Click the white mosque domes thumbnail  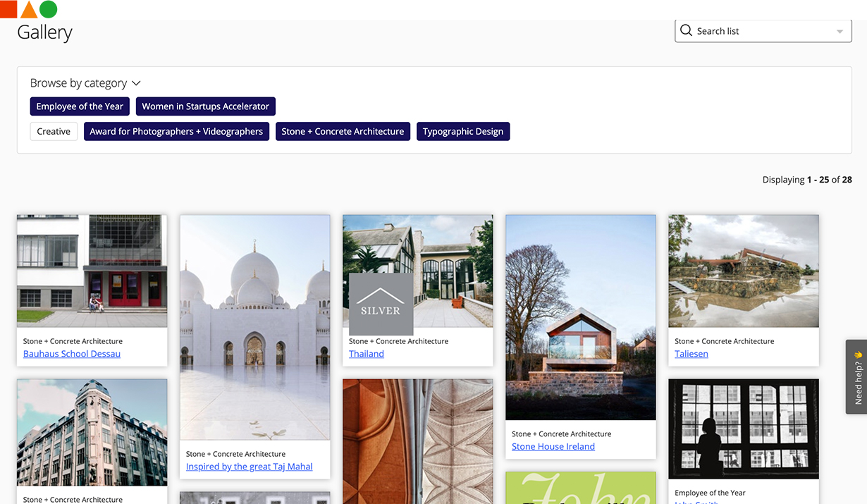254,327
